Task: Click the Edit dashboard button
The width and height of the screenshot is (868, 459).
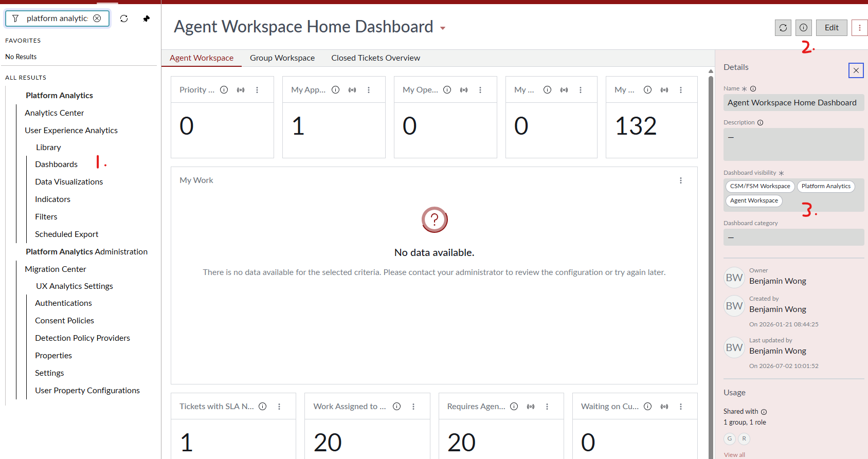Action: click(831, 28)
